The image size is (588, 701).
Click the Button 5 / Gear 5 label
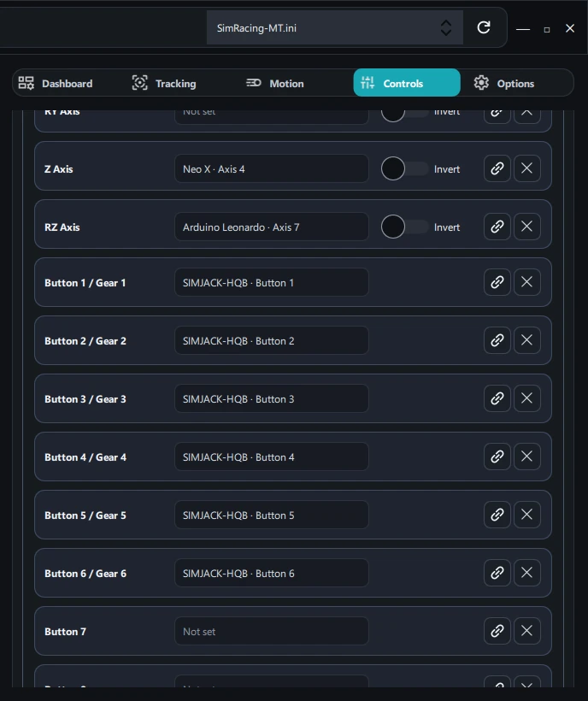tap(85, 515)
